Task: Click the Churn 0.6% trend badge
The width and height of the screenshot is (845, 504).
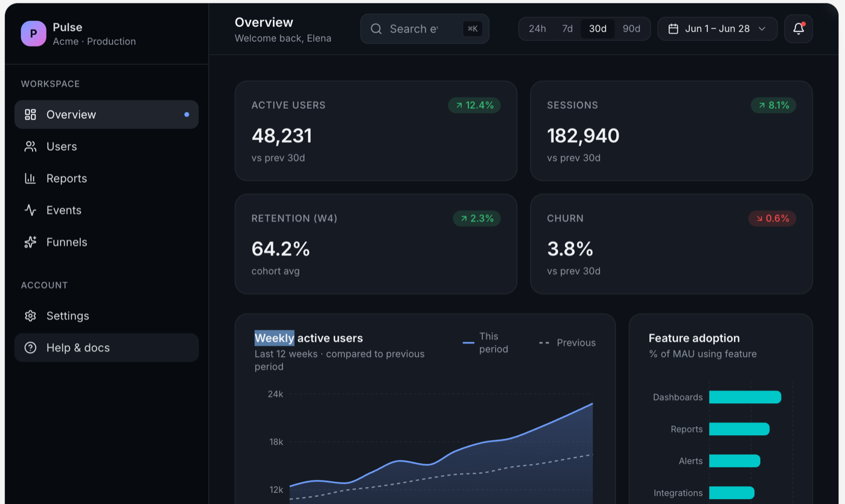Action: click(773, 219)
